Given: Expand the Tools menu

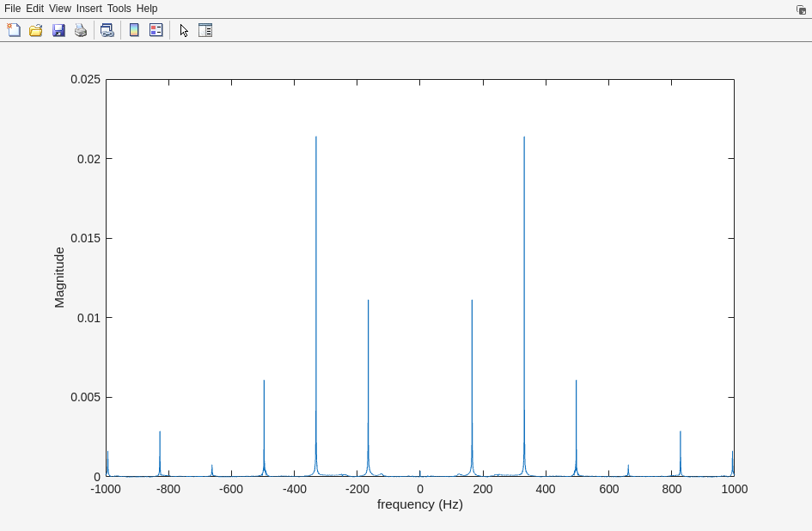Looking at the screenshot, I should (119, 9).
